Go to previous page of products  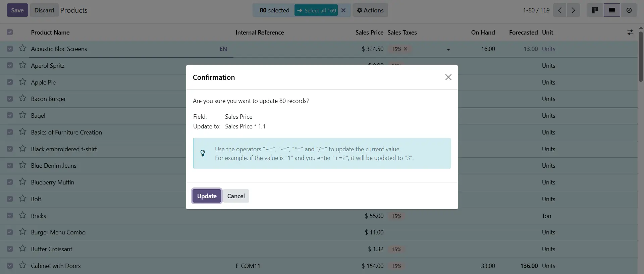(x=560, y=10)
